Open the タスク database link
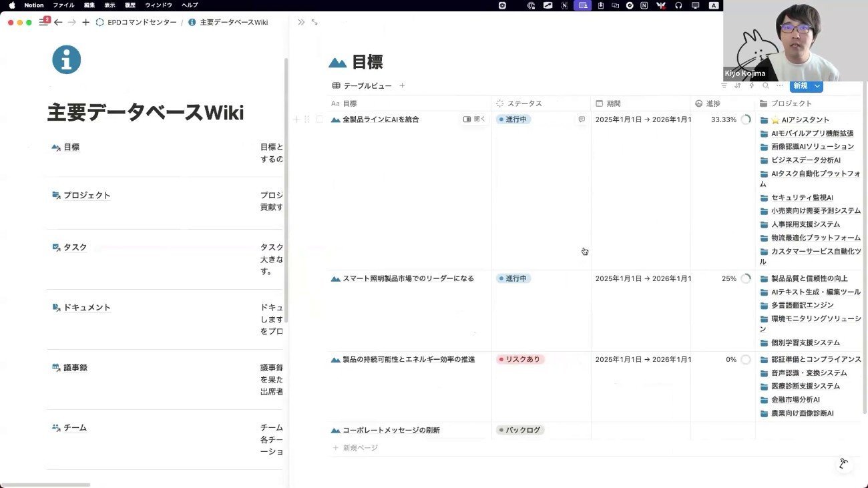This screenshot has height=488, width=868. tap(69, 247)
